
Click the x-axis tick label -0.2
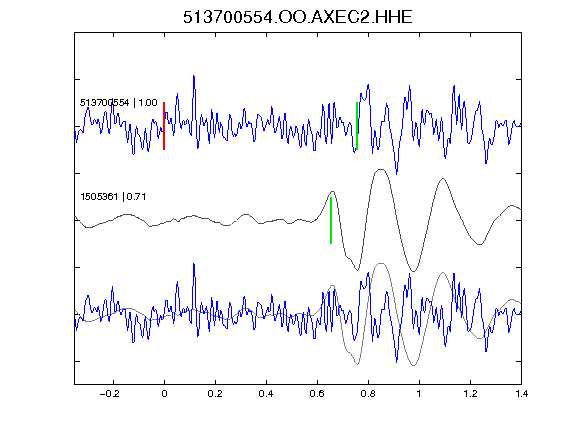click(x=109, y=394)
